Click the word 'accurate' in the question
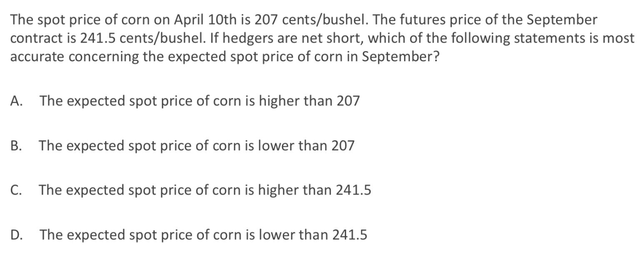The image size is (644, 279). coord(37,57)
